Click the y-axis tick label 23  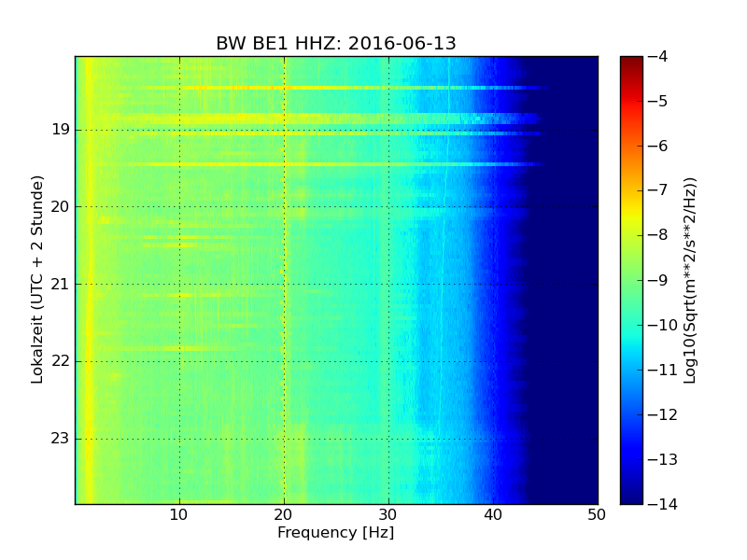61,439
